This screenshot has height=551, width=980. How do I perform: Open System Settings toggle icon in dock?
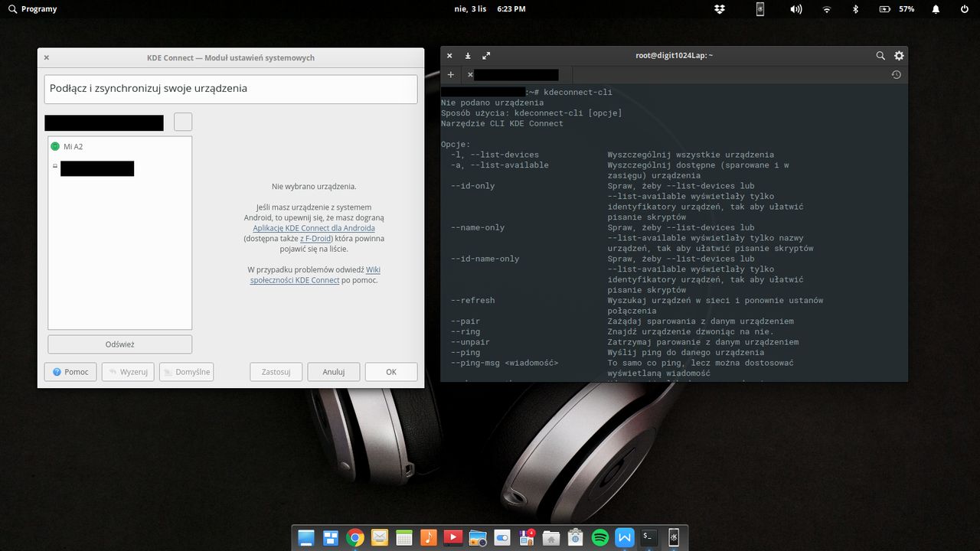tap(502, 538)
